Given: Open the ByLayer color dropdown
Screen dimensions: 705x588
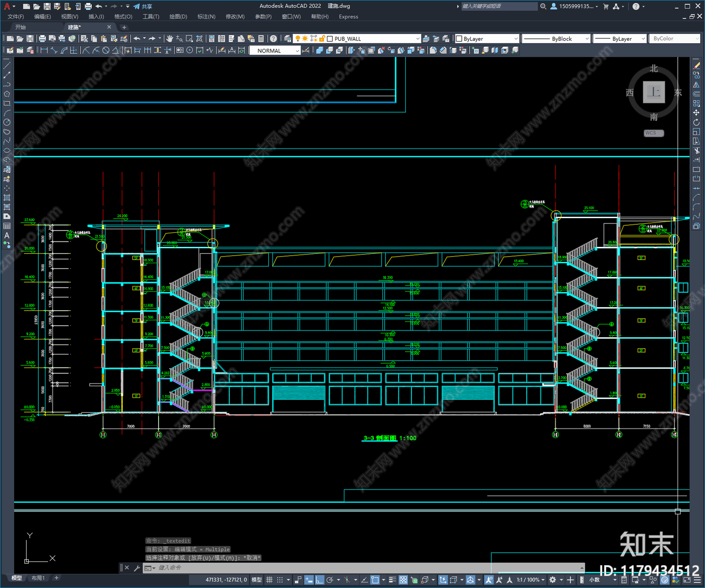Looking at the screenshot, I should (x=516, y=39).
